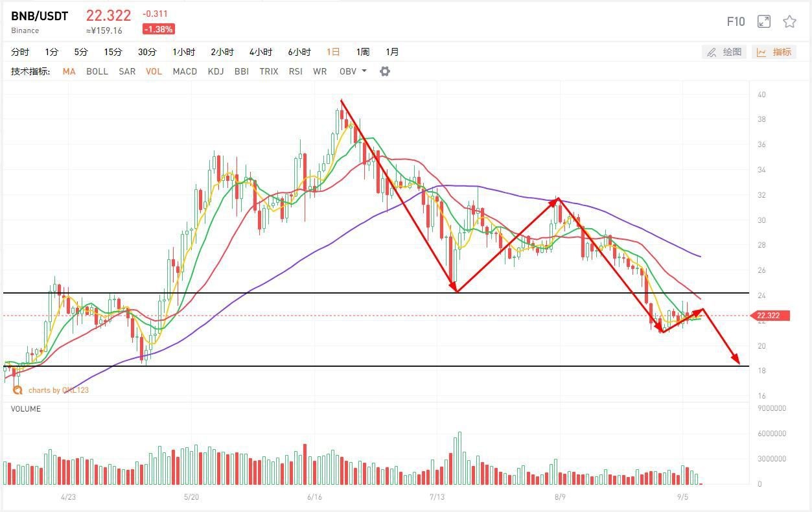
Task: Select the 1日 daily timeframe
Action: pos(333,52)
